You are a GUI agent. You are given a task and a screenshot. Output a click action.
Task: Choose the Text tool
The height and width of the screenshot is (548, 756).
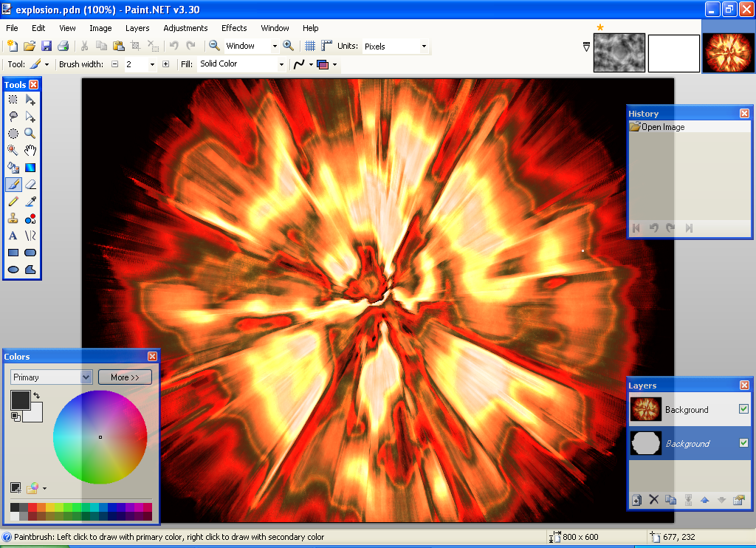[13, 236]
